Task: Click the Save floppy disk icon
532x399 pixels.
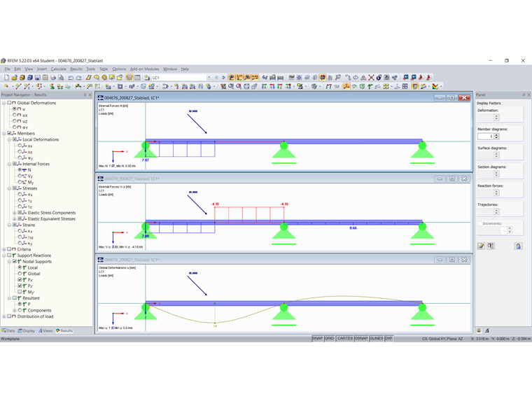Action: [38, 78]
